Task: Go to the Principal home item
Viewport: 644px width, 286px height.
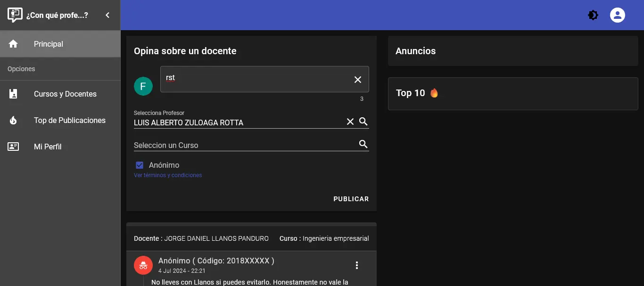Action: tap(60, 44)
